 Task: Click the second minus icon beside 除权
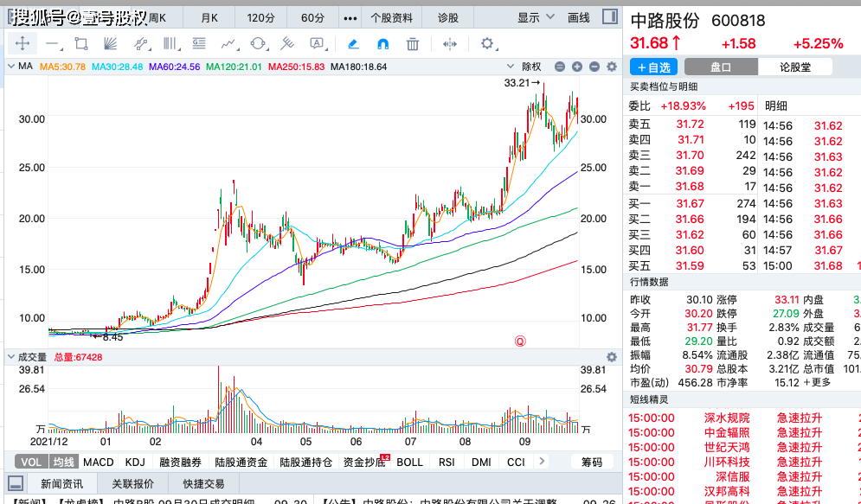click(x=594, y=67)
